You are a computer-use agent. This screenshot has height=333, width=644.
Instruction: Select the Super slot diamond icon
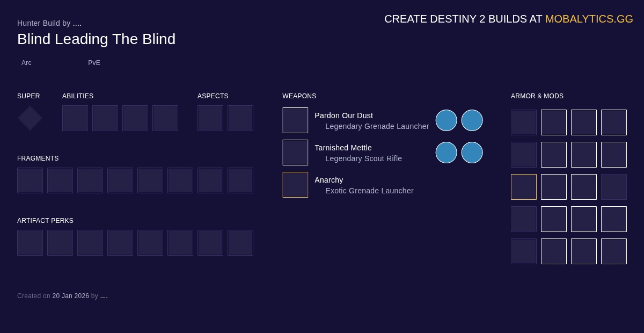point(30,118)
